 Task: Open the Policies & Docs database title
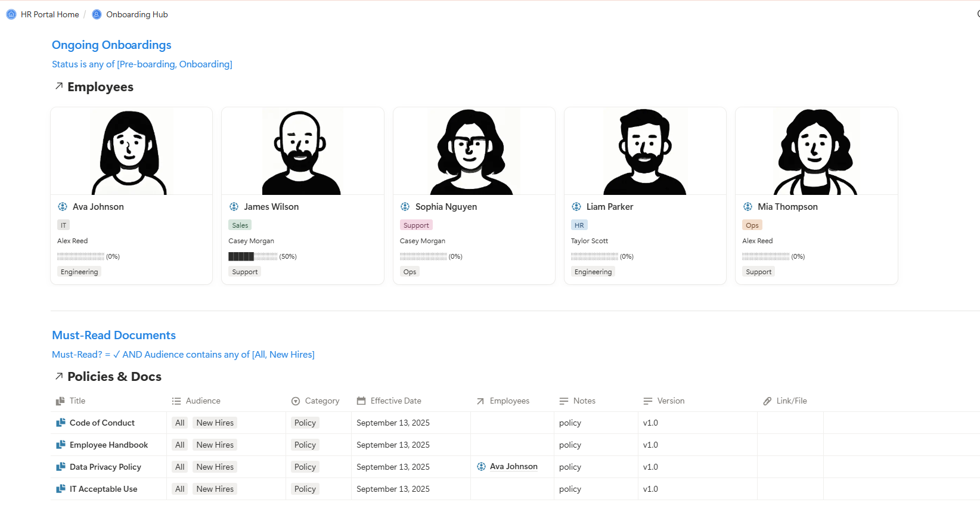coord(114,377)
